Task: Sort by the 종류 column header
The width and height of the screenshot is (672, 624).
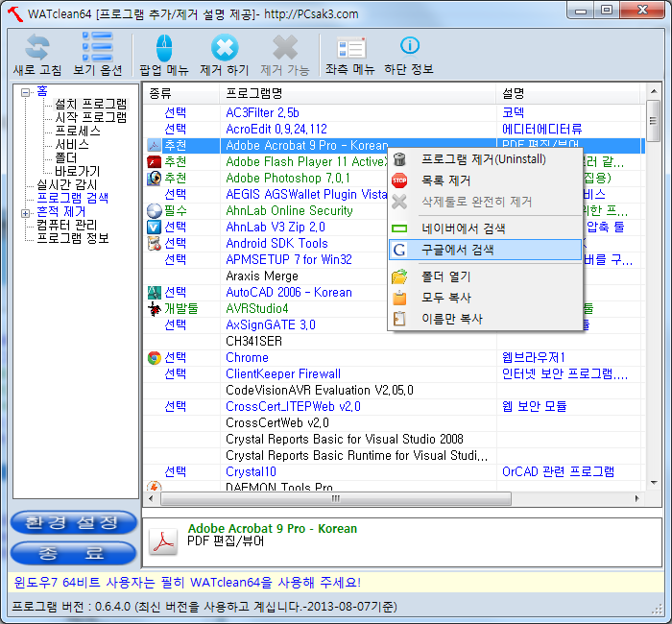Action: [x=180, y=93]
